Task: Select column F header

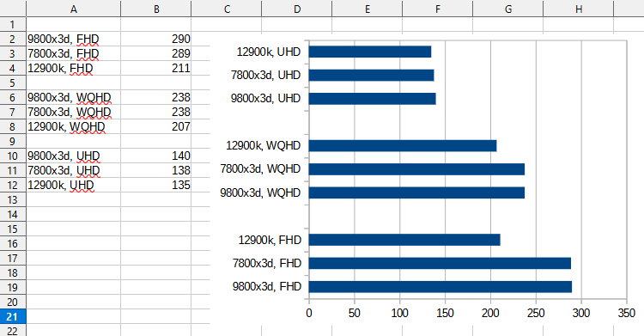Action: coord(438,9)
